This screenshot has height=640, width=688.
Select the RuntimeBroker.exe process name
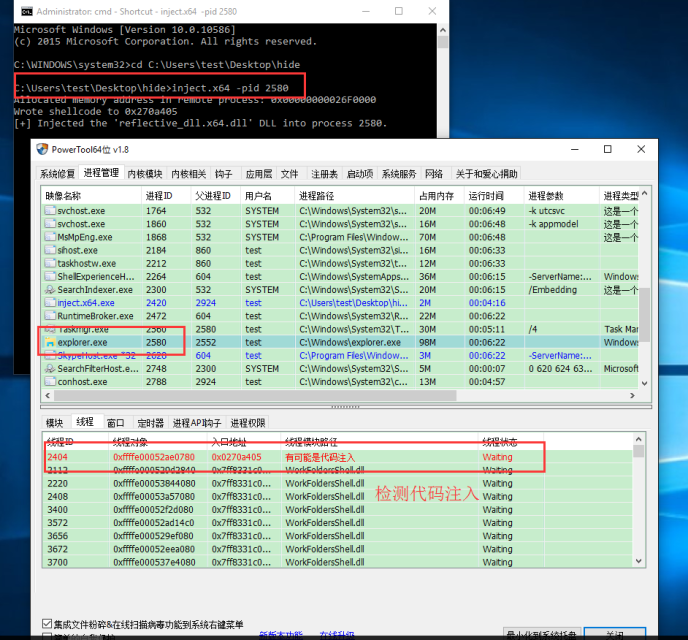coord(96,316)
